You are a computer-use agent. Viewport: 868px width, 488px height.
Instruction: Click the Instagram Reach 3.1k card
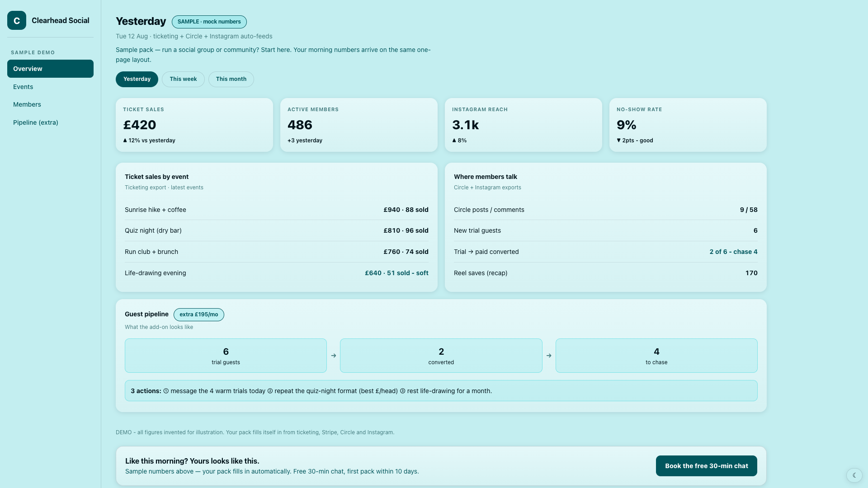coord(524,125)
